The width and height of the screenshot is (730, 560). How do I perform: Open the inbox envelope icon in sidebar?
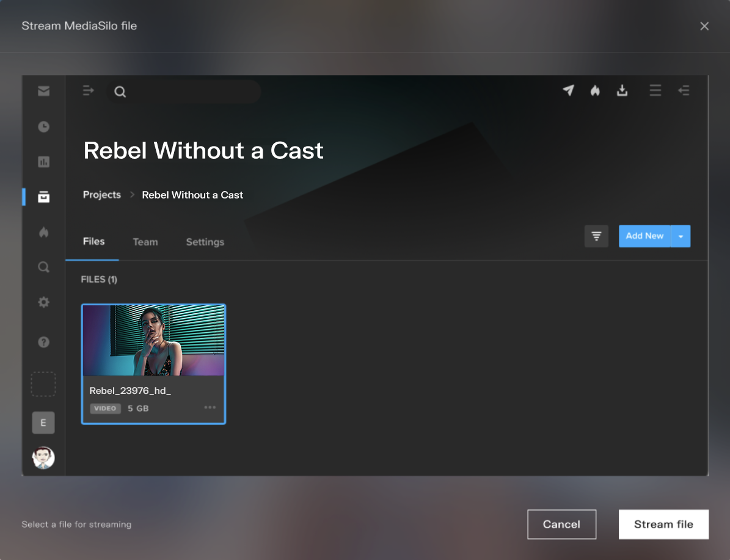pyautogui.click(x=44, y=91)
